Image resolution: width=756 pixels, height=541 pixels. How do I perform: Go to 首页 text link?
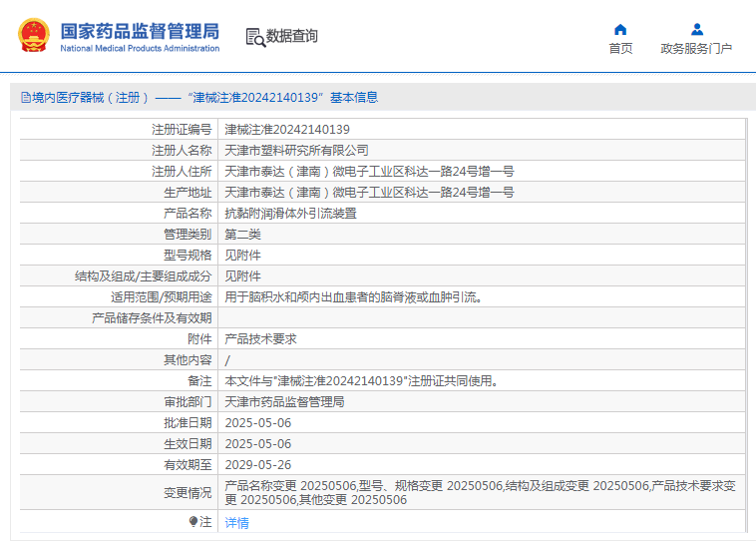pos(620,48)
